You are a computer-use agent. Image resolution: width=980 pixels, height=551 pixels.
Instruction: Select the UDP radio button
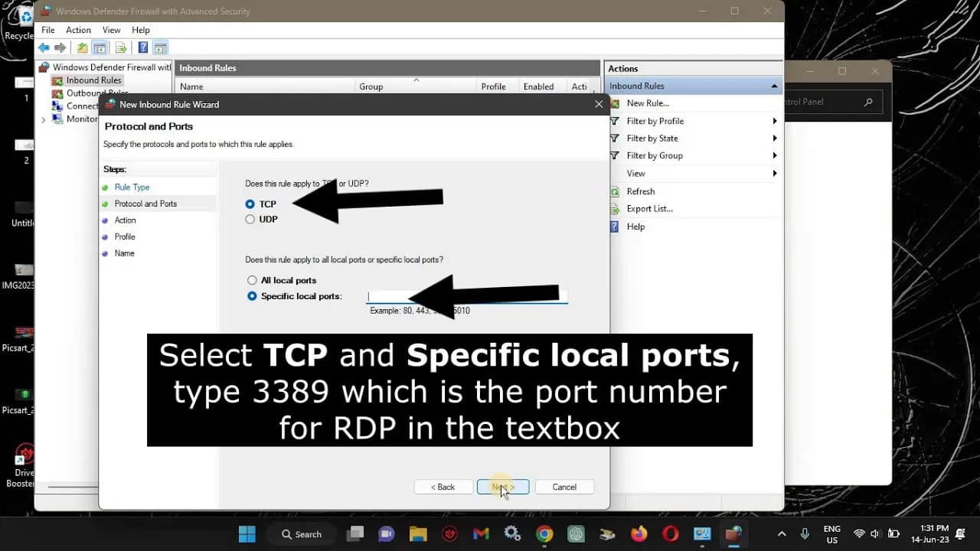(x=251, y=219)
